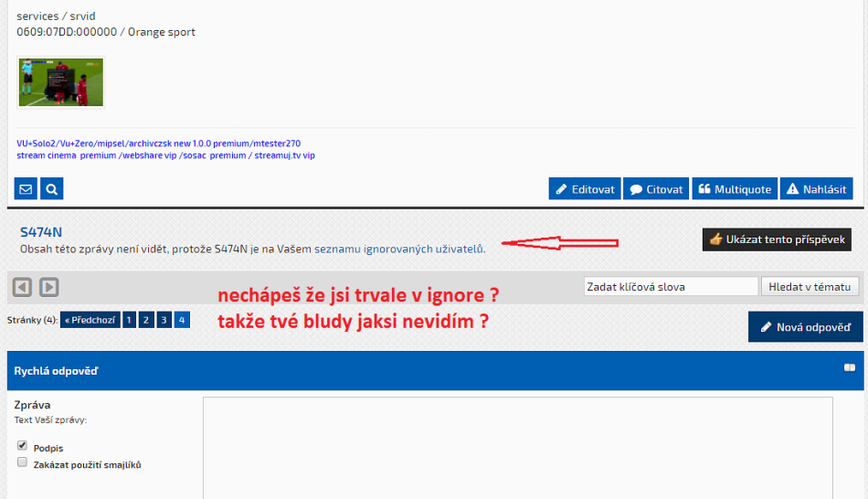Open the seznamu ignorovaných uživatelů link
This screenshot has width=868, height=499.
click(x=398, y=249)
